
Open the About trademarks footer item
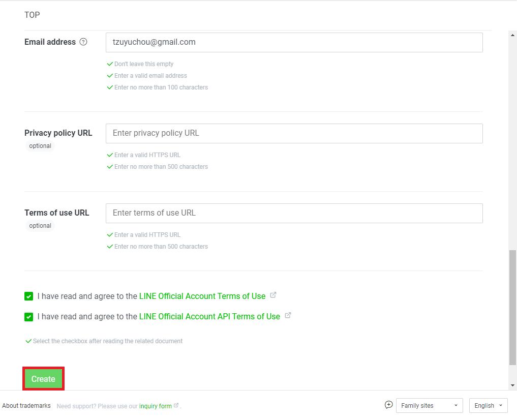coord(26,405)
